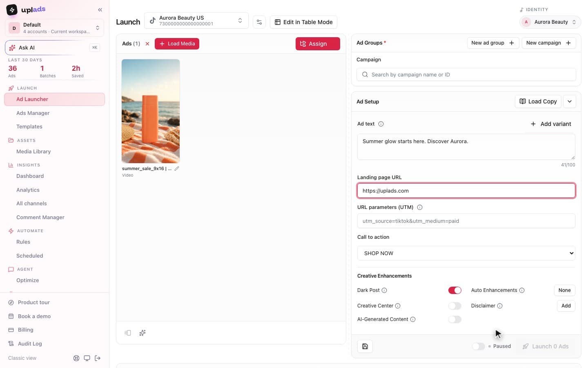Screen dimensions: 588x368
Task: Show the URL parameters info icon
Action: pos(420,207)
